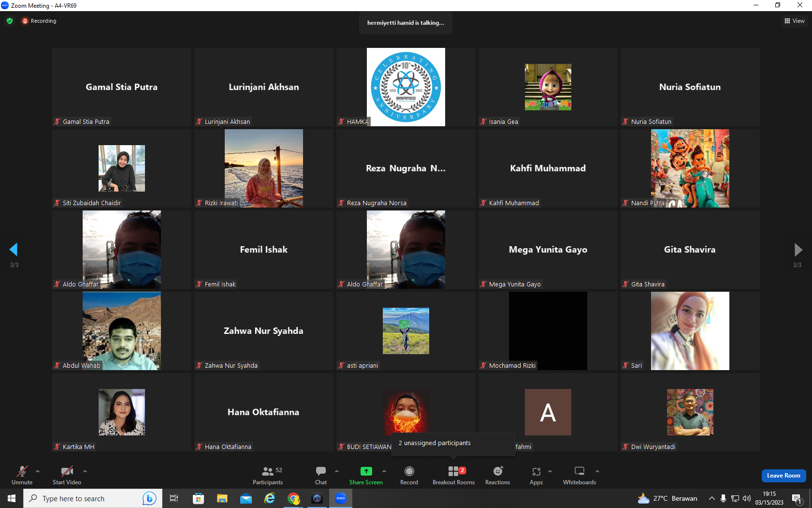This screenshot has height=508, width=812.
Task: Open the View layout menu
Action: 794,21
